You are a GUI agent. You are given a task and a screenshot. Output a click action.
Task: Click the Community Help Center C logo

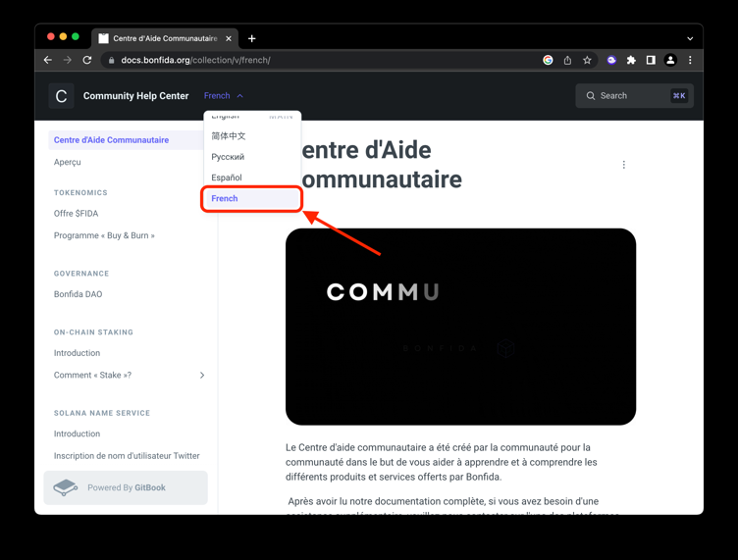click(61, 96)
